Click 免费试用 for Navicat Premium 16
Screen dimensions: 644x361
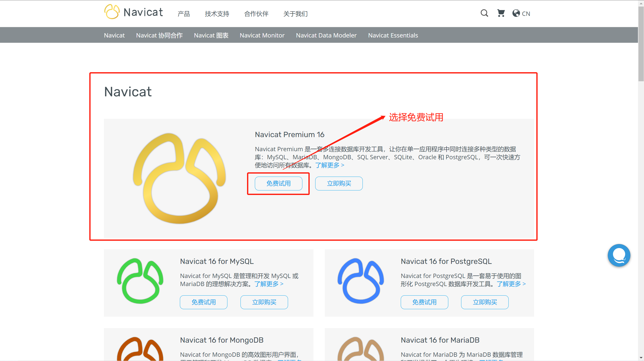(278, 183)
